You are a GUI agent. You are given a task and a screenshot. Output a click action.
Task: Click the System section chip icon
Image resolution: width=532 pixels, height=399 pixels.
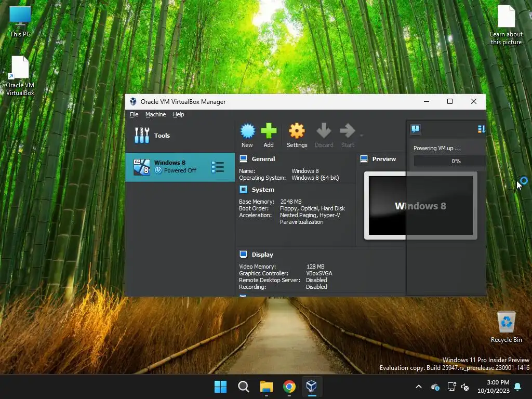pos(243,189)
